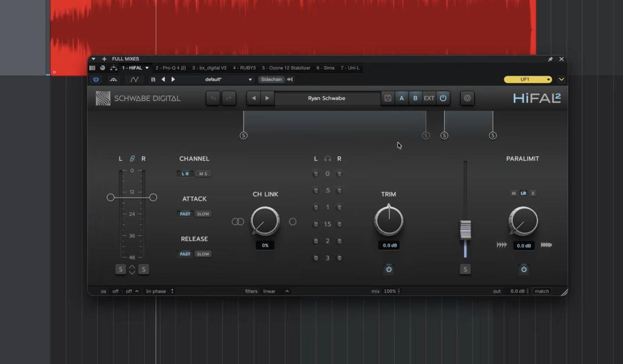Click the left arrows icon beside PARALIMIT value

[x=501, y=245]
